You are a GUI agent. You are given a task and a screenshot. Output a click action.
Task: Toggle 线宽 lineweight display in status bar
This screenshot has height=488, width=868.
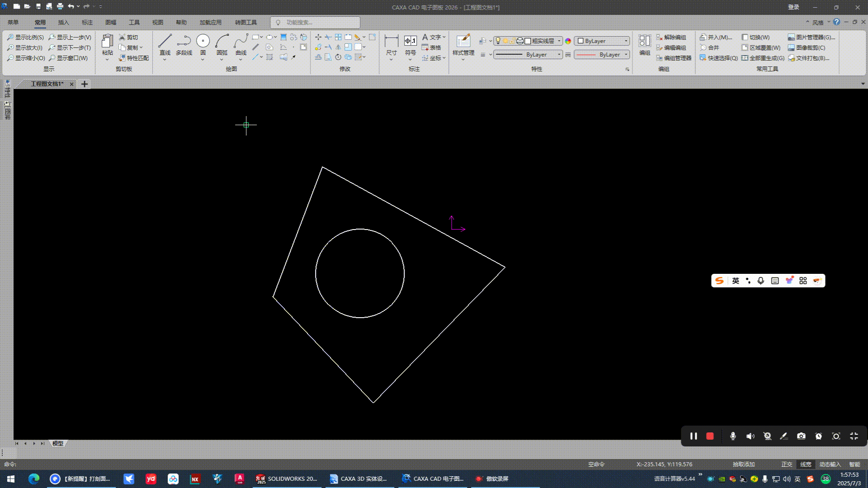[806, 464]
